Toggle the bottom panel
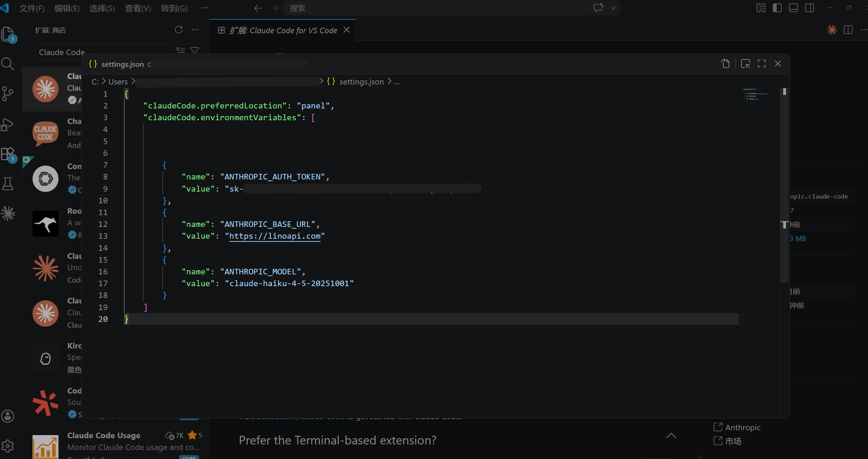Image resolution: width=868 pixels, height=459 pixels. point(794,8)
